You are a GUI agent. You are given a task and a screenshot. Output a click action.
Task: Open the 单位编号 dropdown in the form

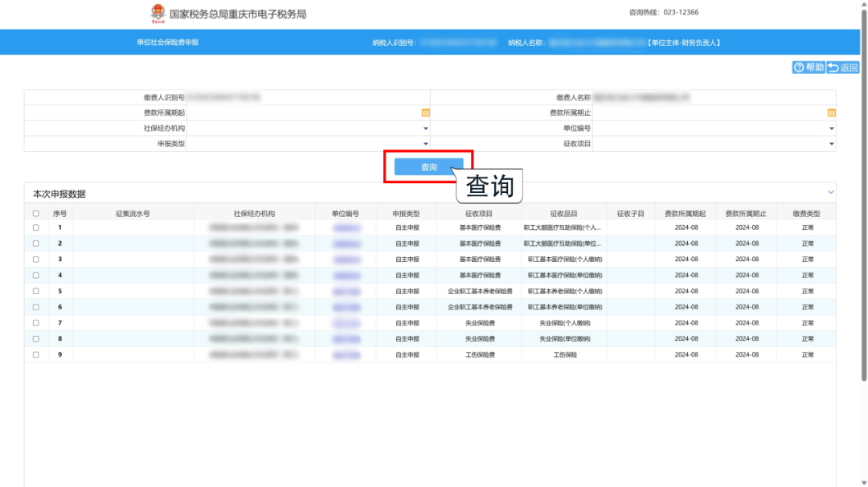tap(831, 129)
